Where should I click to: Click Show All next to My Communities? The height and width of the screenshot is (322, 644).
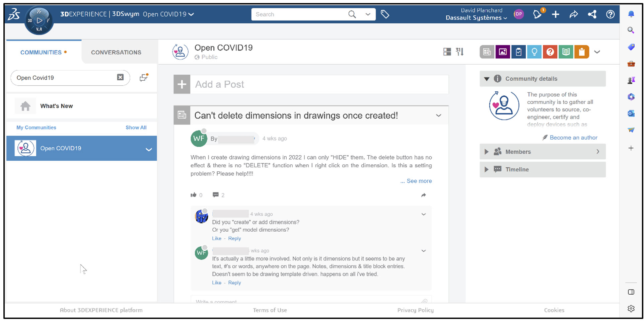click(x=136, y=127)
